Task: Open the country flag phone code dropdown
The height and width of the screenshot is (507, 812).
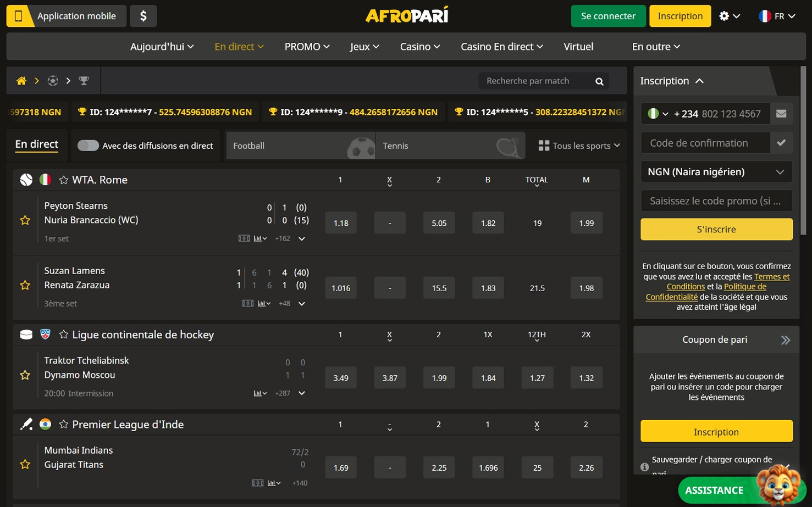Action: pyautogui.click(x=658, y=114)
